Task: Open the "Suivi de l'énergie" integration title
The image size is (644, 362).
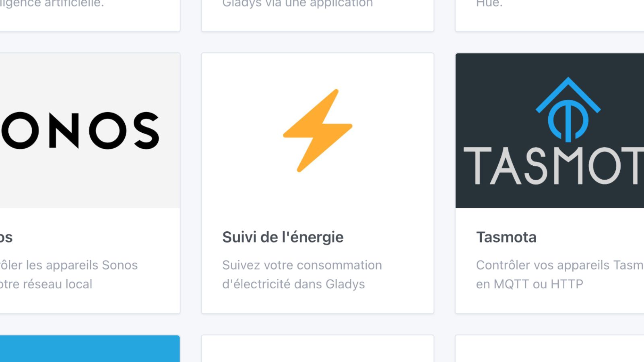Action: [x=283, y=237]
